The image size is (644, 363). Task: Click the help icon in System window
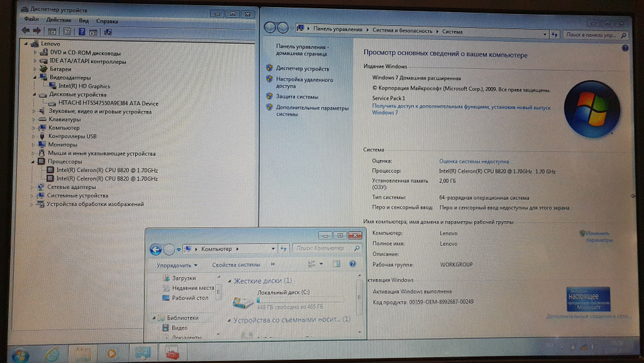tap(625, 48)
